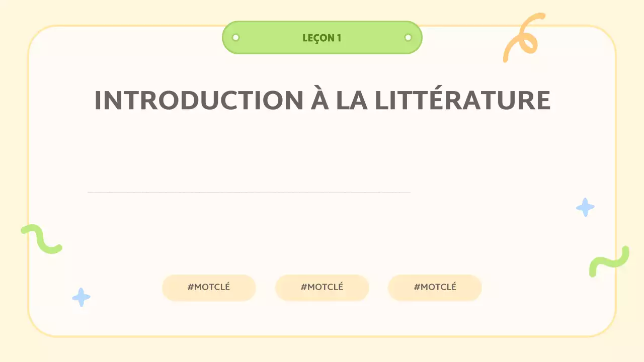Click the rightmost #MOTCLÉ keyword pill

pos(435,288)
